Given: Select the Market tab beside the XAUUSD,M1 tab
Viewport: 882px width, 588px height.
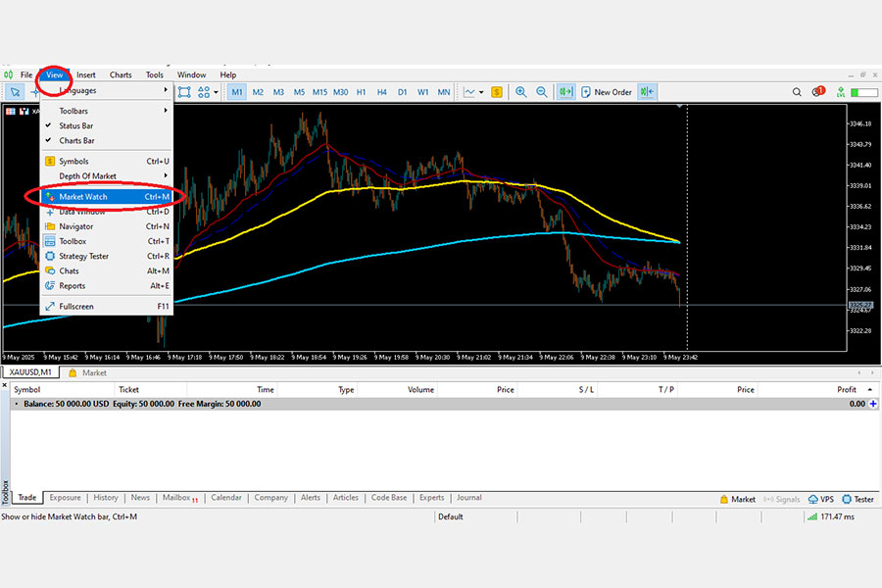Looking at the screenshot, I should click(x=88, y=372).
